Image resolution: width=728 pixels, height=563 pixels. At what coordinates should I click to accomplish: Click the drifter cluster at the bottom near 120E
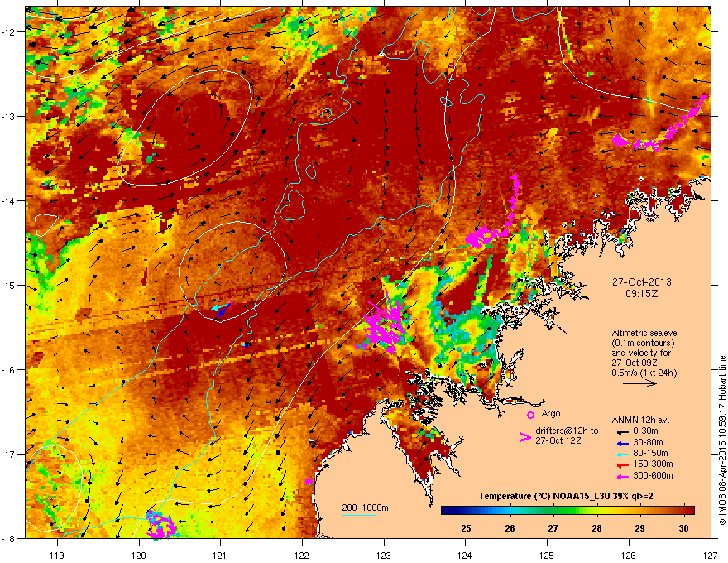(160, 524)
